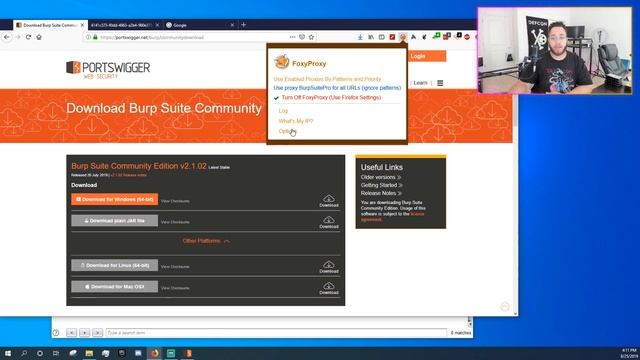Click the help question mark in the bottom window
This screenshot has width=640, height=360.
point(56,333)
